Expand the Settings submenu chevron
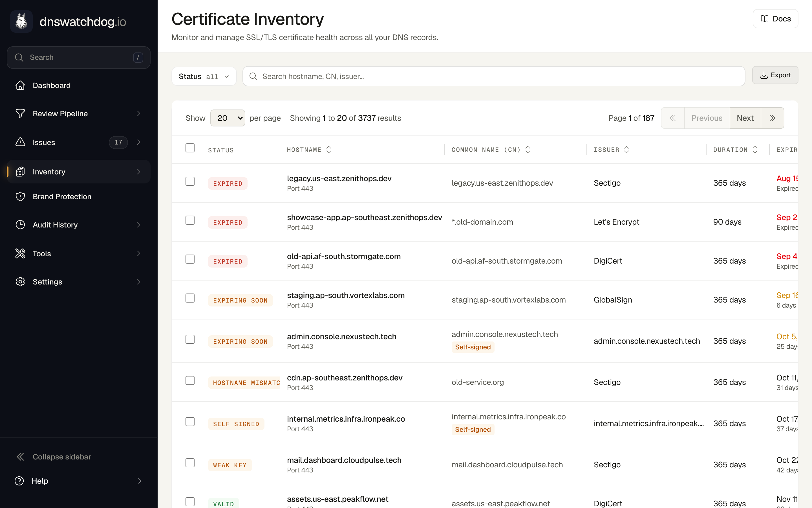 (139, 282)
